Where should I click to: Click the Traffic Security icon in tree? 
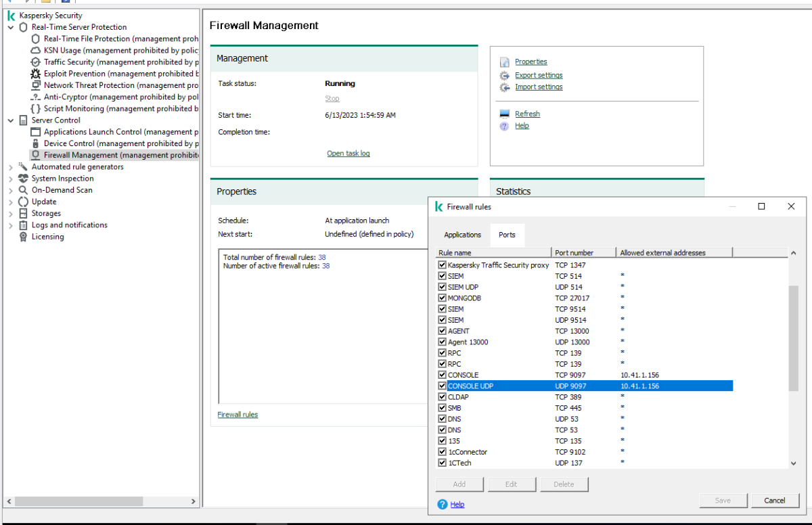tap(36, 62)
